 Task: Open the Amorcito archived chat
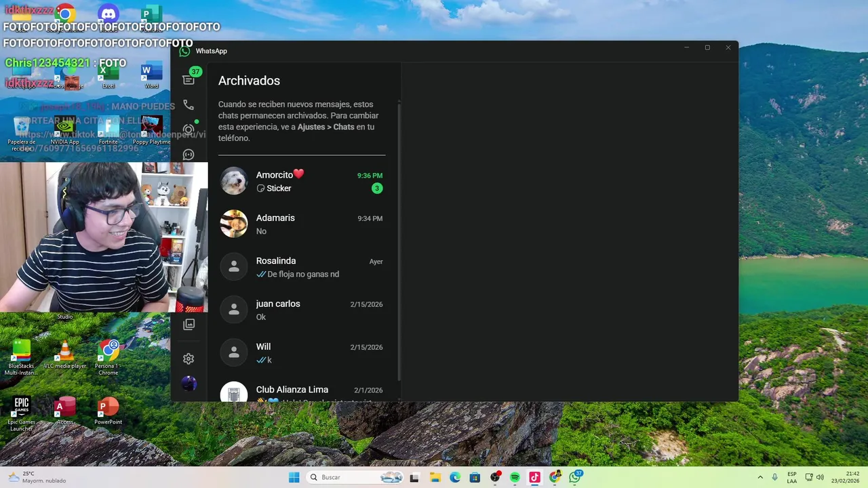point(302,181)
